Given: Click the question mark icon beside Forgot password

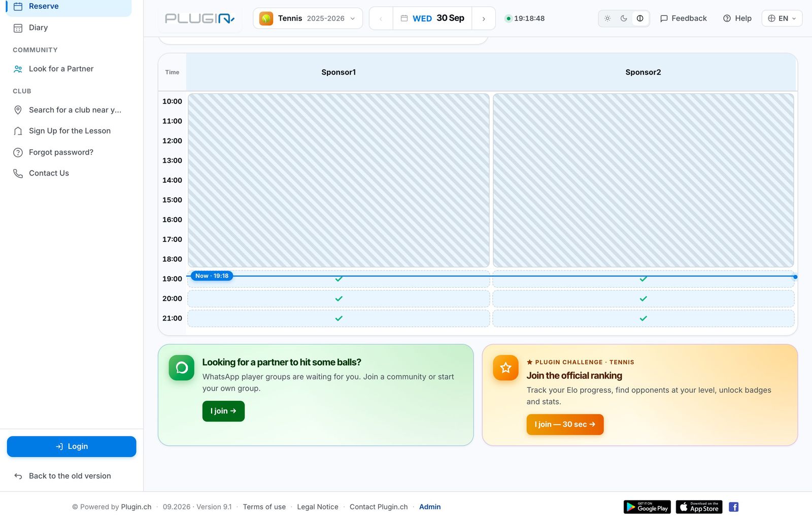Looking at the screenshot, I should click(x=18, y=152).
